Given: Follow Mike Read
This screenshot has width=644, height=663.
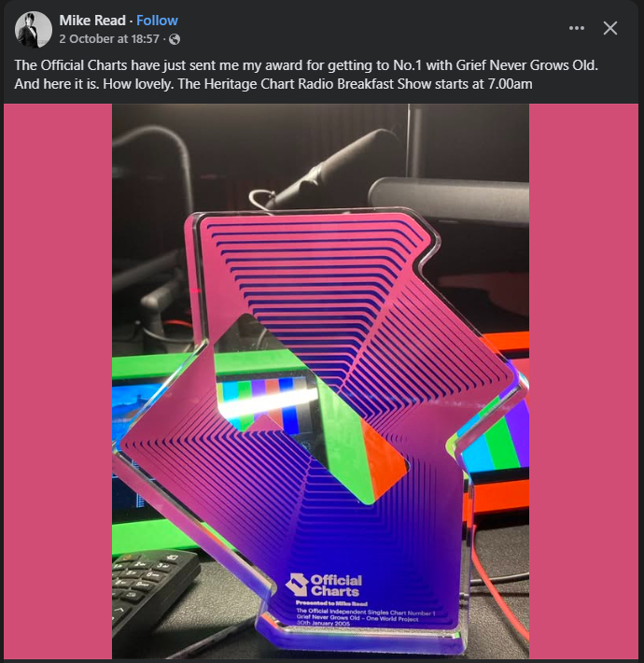Looking at the screenshot, I should pyautogui.click(x=157, y=21).
